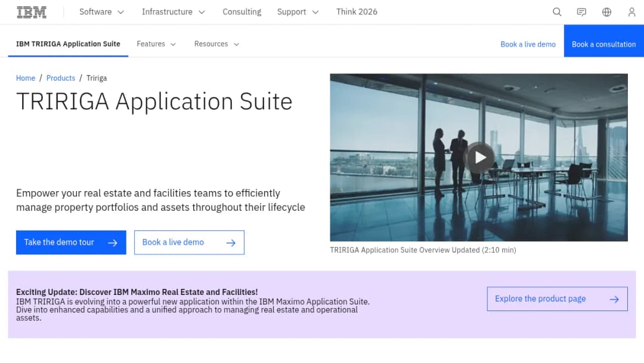Open the user profile icon

631,12
